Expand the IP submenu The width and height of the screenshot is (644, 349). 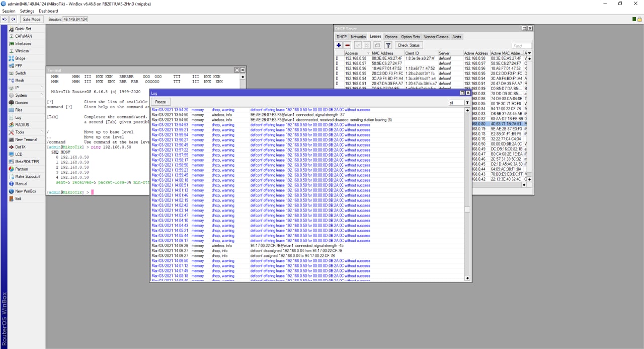[x=26, y=88]
